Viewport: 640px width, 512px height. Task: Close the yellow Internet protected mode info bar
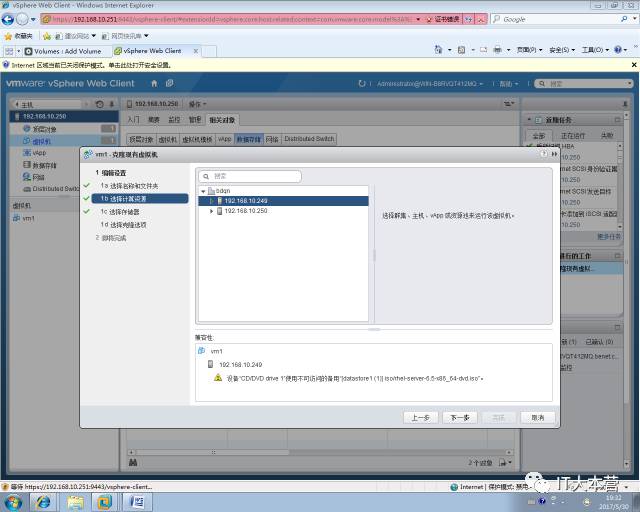click(x=634, y=65)
